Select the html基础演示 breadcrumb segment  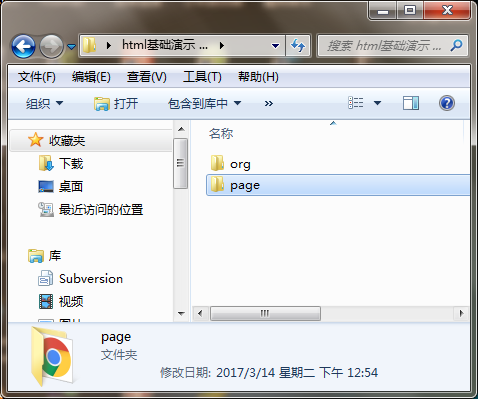point(165,45)
